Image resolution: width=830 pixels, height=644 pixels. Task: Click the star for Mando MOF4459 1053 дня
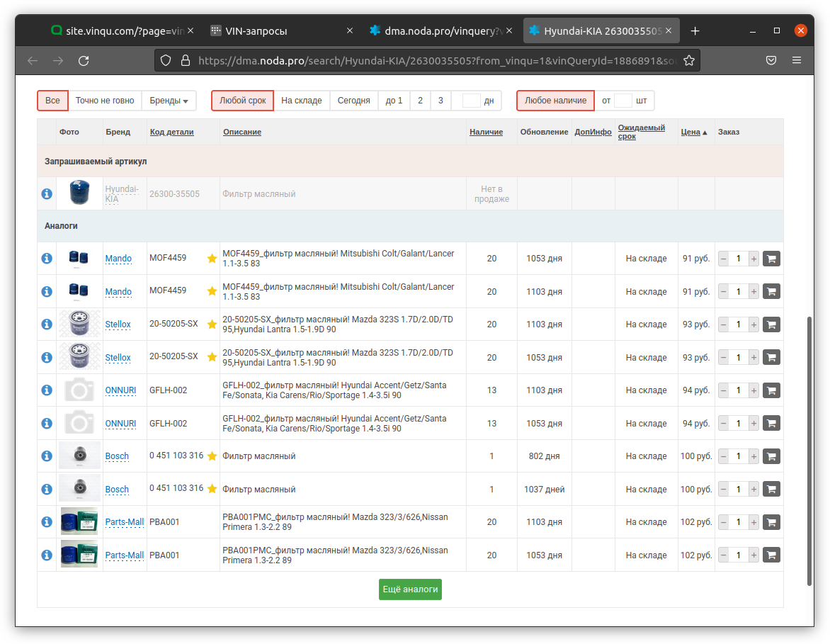click(x=212, y=259)
